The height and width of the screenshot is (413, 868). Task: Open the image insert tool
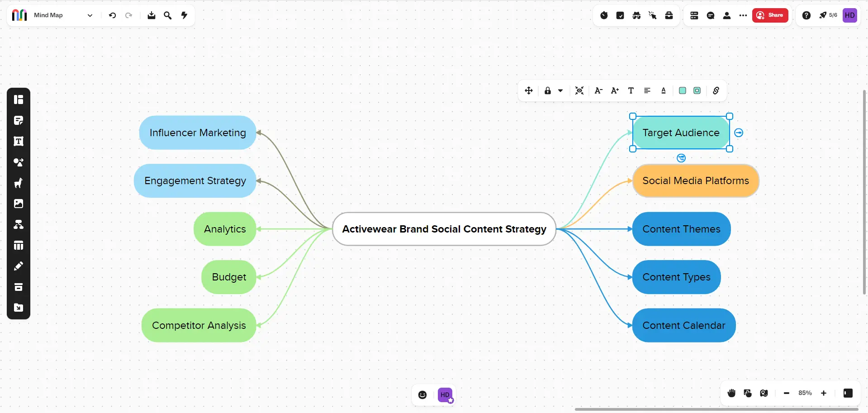(x=19, y=204)
